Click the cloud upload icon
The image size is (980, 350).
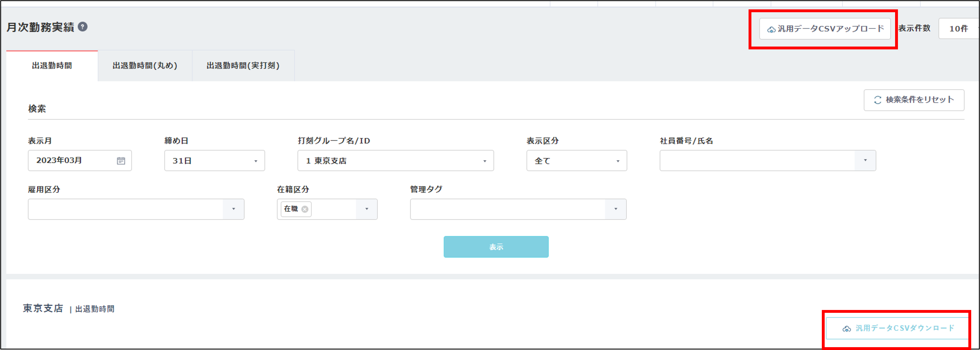point(771,29)
